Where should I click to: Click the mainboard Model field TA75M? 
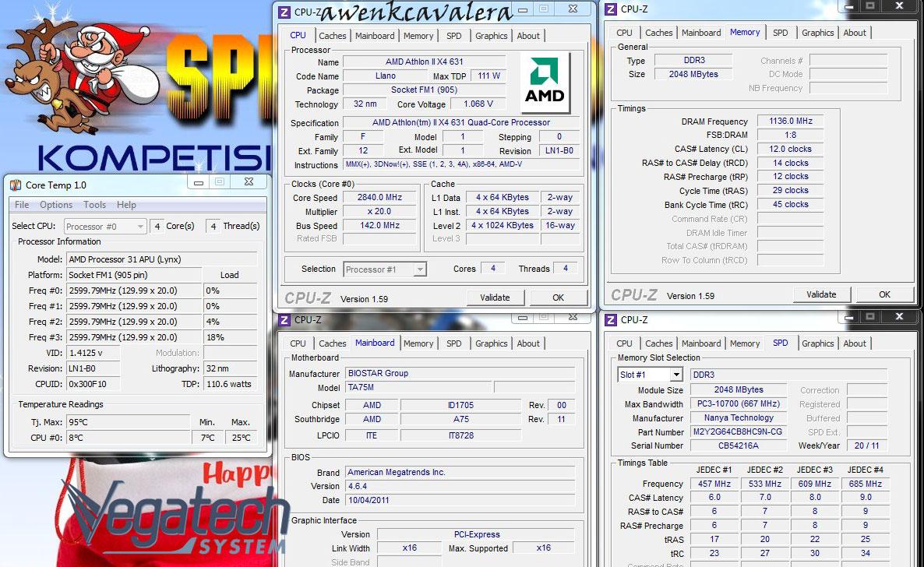click(x=418, y=387)
